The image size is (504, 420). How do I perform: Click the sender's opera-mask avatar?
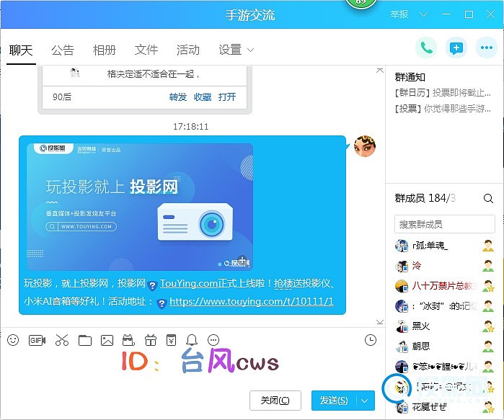365,146
